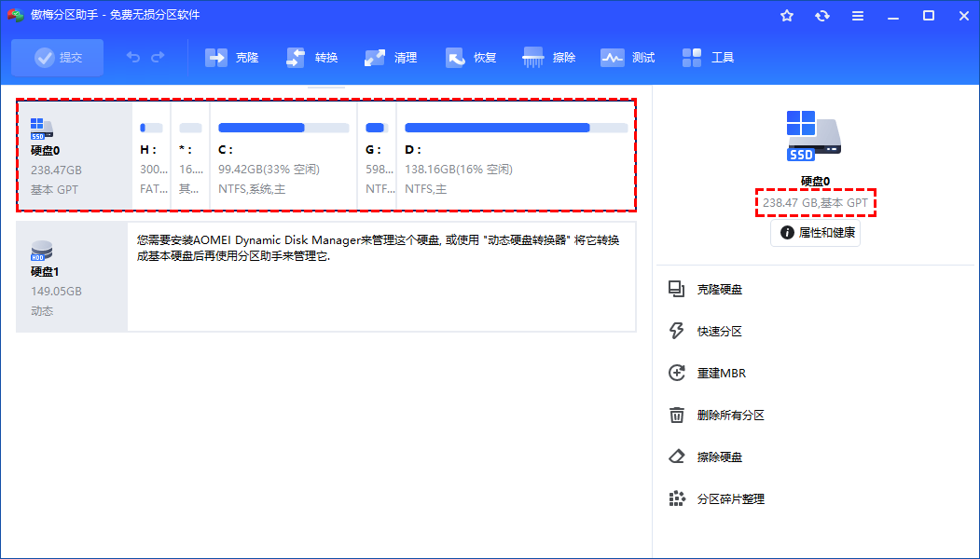This screenshot has height=559, width=980.
Task: Click the redo arrow icon
Action: click(x=158, y=58)
